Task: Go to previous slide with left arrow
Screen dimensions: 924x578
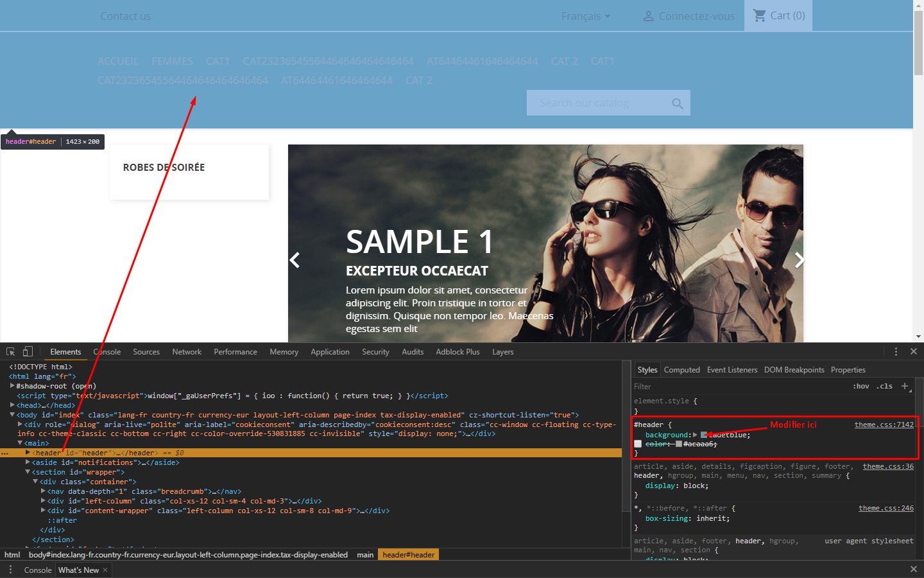Action: 295,260
